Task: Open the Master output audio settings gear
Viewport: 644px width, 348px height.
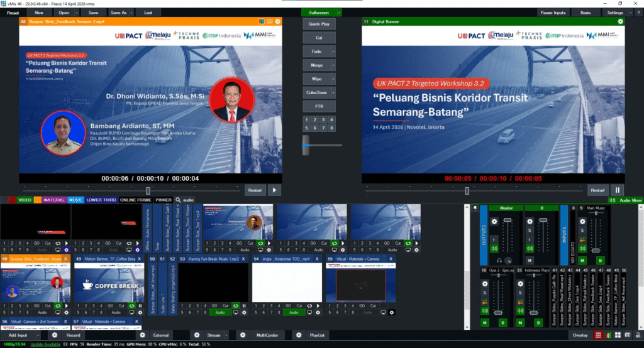Action: click(494, 221)
